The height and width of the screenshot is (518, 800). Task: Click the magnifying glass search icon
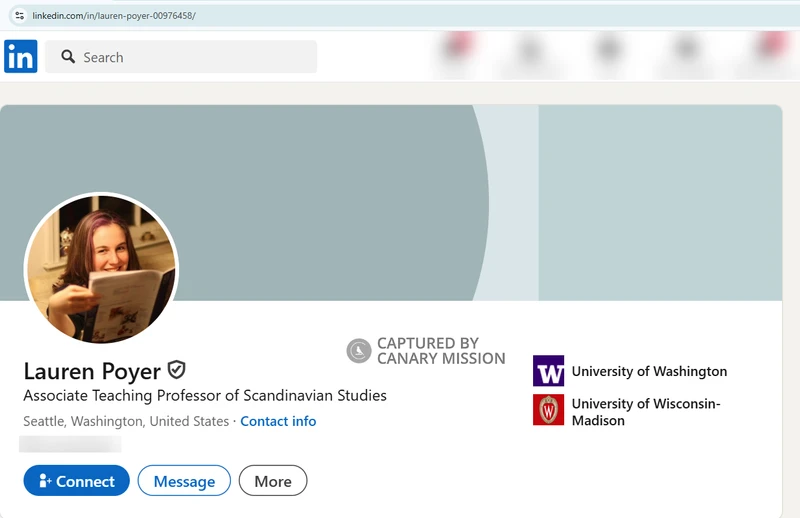pos(68,57)
